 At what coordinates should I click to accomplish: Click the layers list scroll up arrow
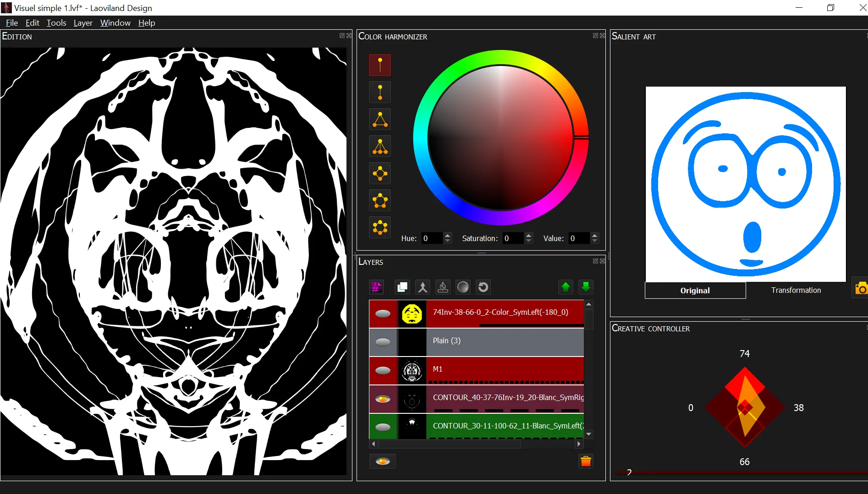589,305
